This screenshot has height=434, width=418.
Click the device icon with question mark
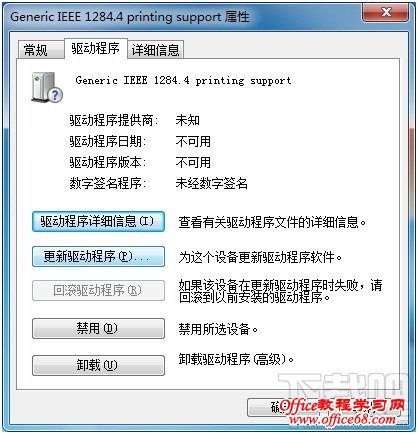[47, 87]
